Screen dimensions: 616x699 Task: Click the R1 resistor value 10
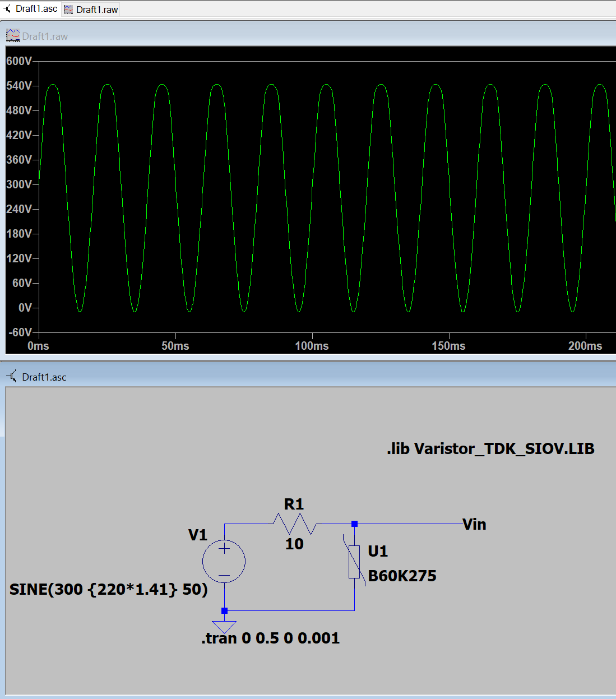pyautogui.click(x=294, y=544)
